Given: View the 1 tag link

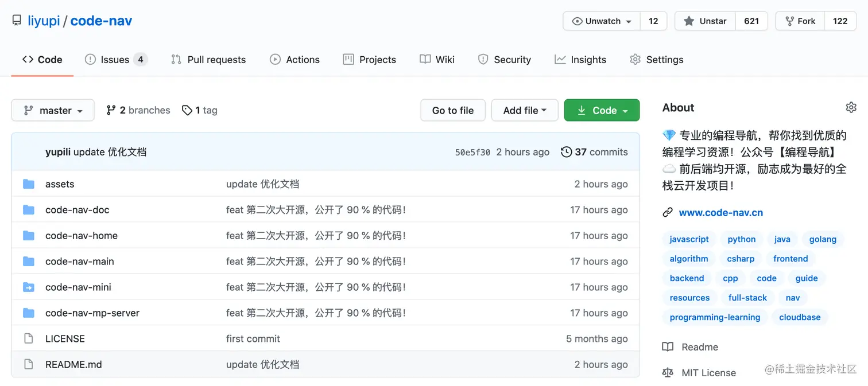Looking at the screenshot, I should tap(199, 110).
